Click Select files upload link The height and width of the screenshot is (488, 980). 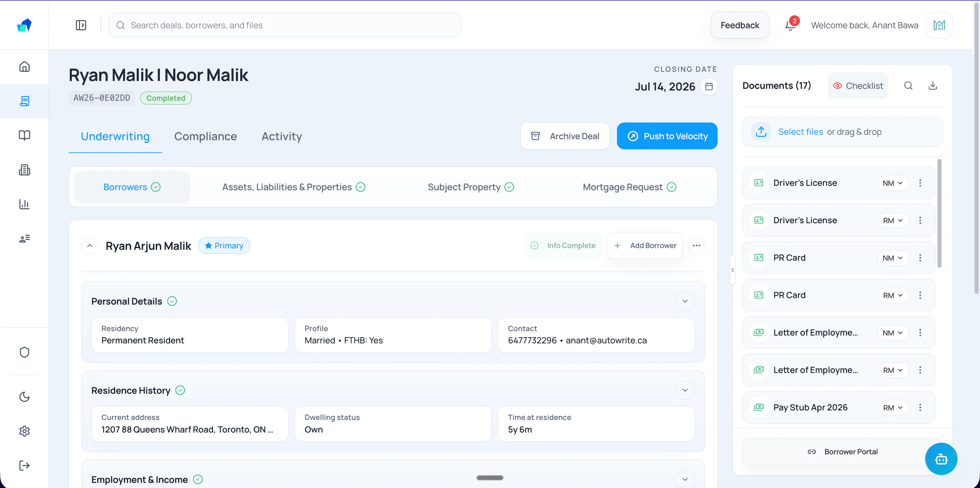pyautogui.click(x=800, y=132)
